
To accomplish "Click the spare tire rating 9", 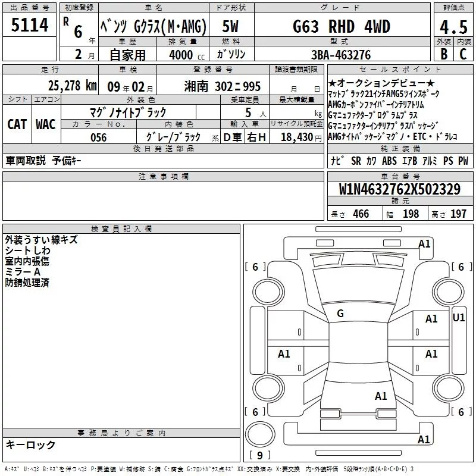I will pyautogui.click(x=259, y=455).
